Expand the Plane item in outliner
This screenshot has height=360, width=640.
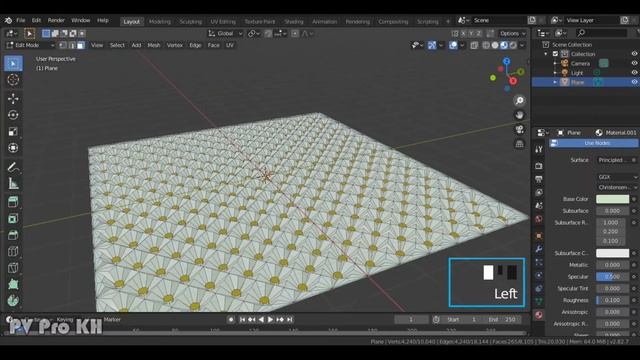point(555,82)
